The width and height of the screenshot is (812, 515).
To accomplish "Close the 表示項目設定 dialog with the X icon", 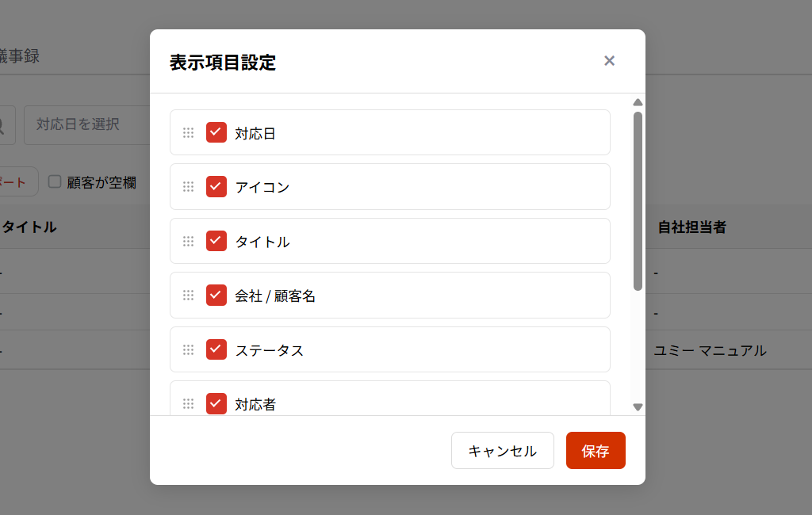I will (609, 61).
